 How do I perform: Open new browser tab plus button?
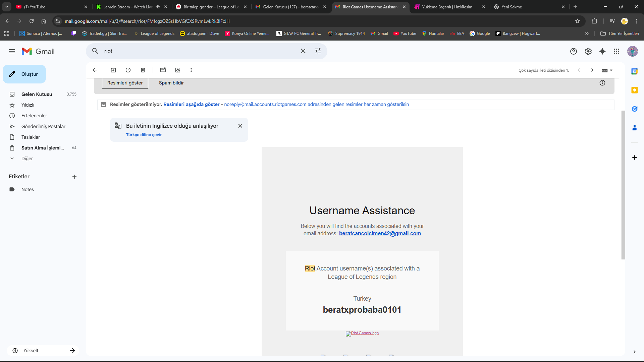pos(575,7)
